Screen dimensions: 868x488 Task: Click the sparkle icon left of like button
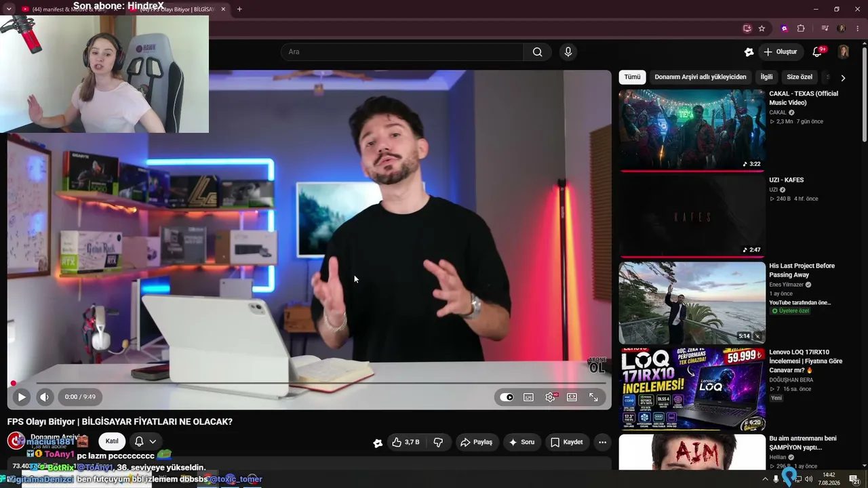point(378,443)
